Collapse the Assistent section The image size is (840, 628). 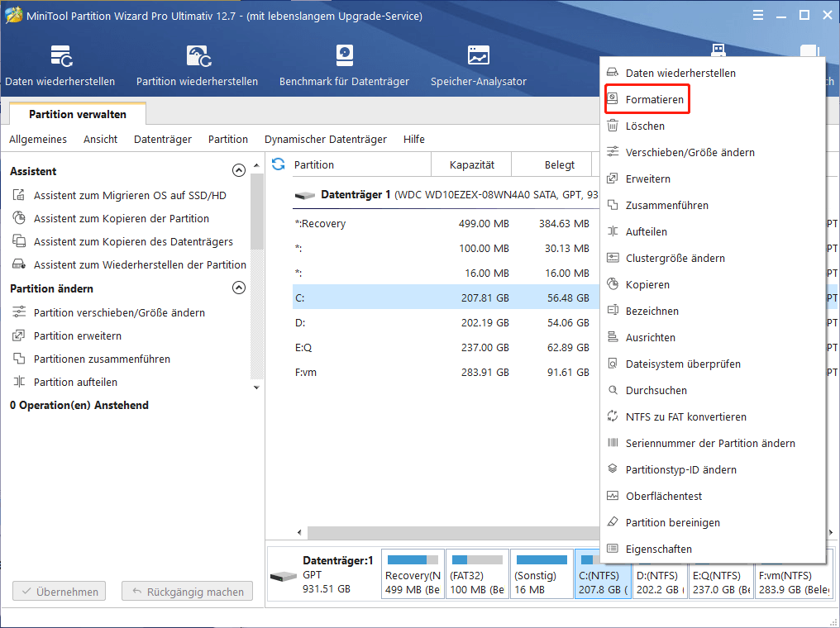tap(239, 171)
